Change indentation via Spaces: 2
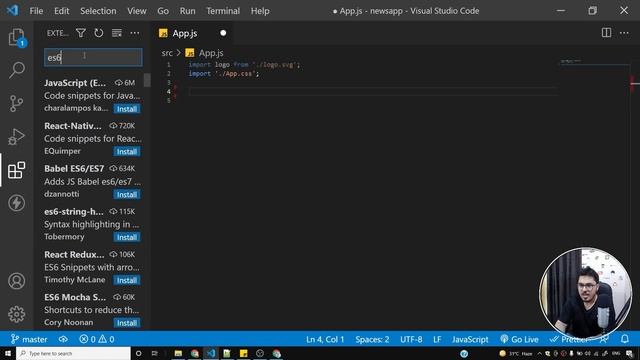This screenshot has height=360, width=640. click(x=372, y=339)
